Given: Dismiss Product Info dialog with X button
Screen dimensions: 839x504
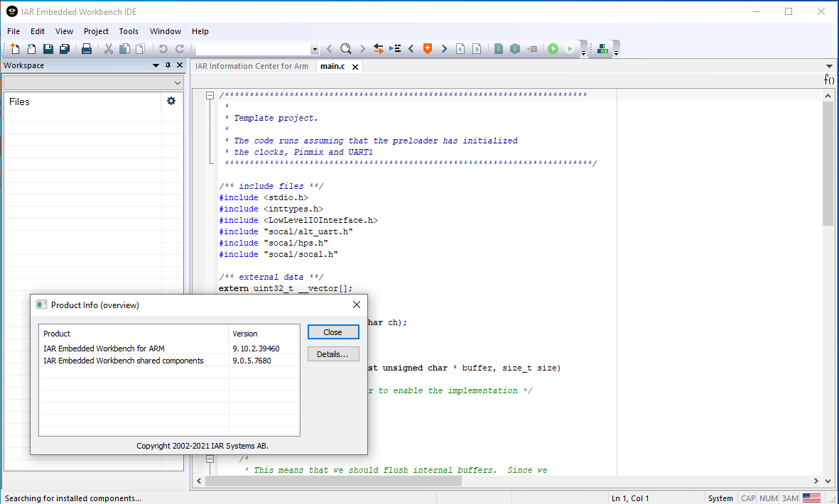Looking at the screenshot, I should click(x=357, y=305).
